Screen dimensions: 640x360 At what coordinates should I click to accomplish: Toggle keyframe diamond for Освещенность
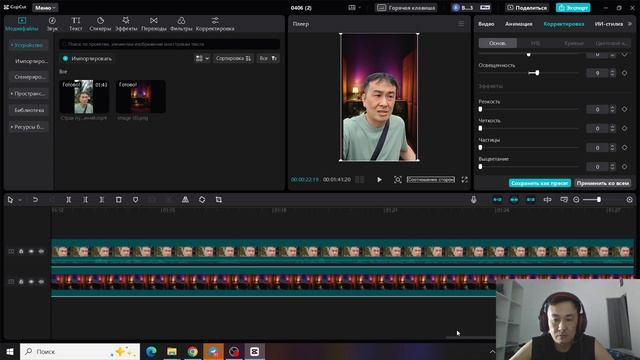(624, 73)
